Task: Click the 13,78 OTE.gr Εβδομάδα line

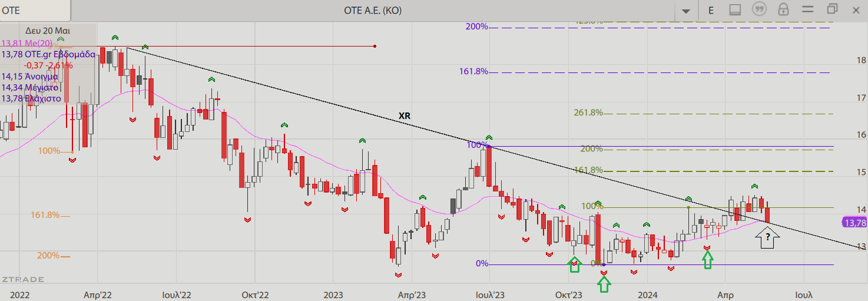Action: (x=48, y=54)
